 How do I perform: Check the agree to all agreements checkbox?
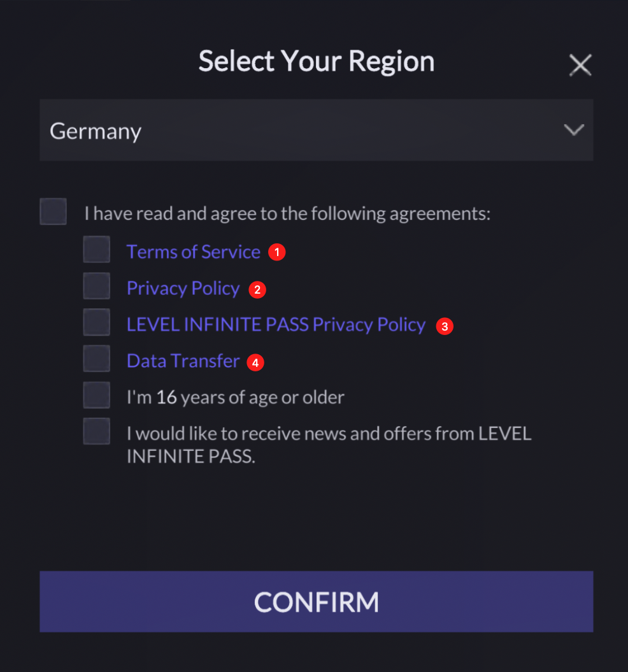tap(53, 211)
